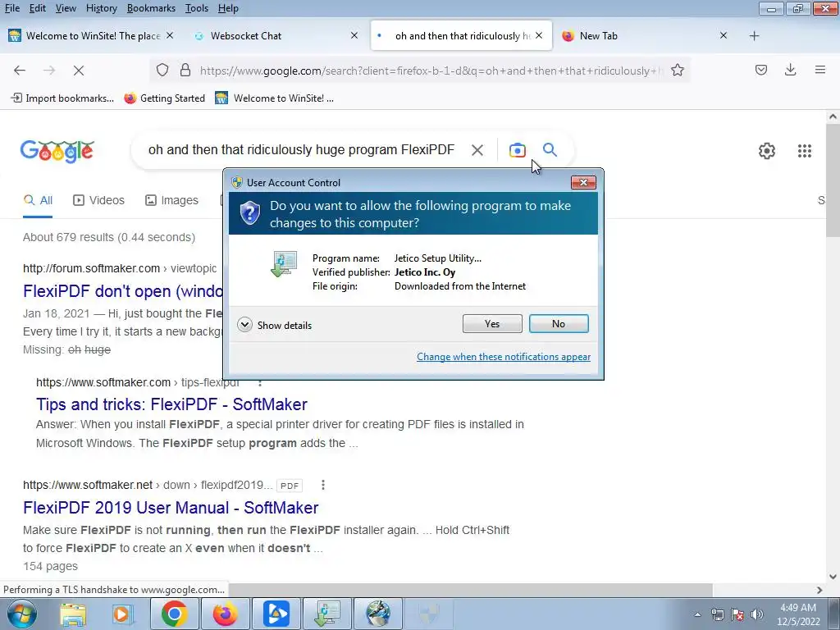Image resolution: width=840 pixels, height=630 pixels.
Task: Click inside the Google search box
Action: 301,150
